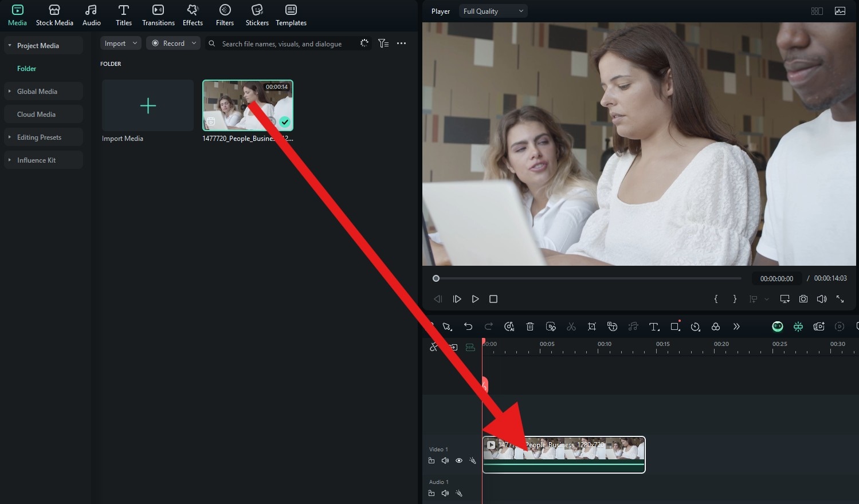859x504 pixels.
Task: Toggle the green track-link icon above track headers
Action: pos(470,347)
